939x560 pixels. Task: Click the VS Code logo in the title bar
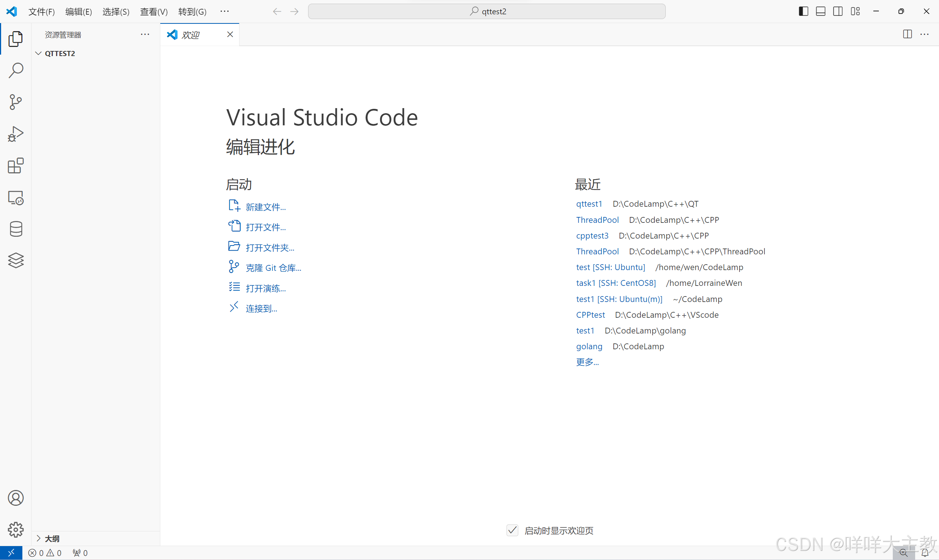12,11
